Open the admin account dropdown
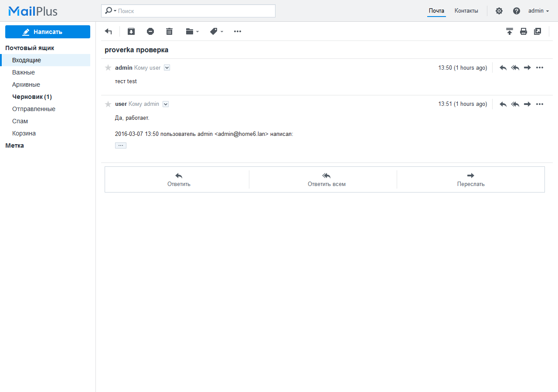Image resolution: width=558 pixels, height=392 pixels. point(538,11)
